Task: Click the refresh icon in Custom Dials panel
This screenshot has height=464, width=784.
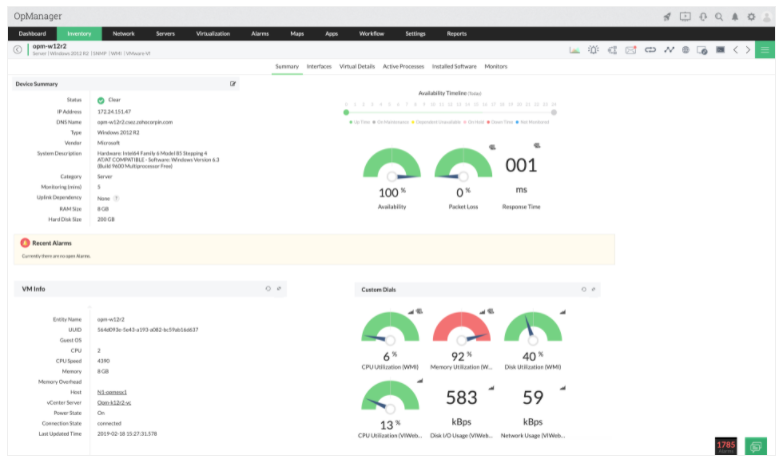Action: point(584,289)
